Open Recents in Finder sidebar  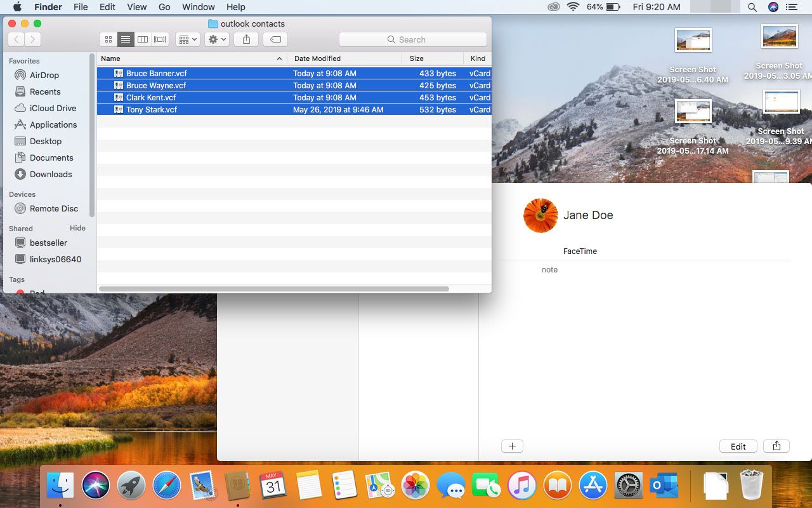[x=44, y=91]
